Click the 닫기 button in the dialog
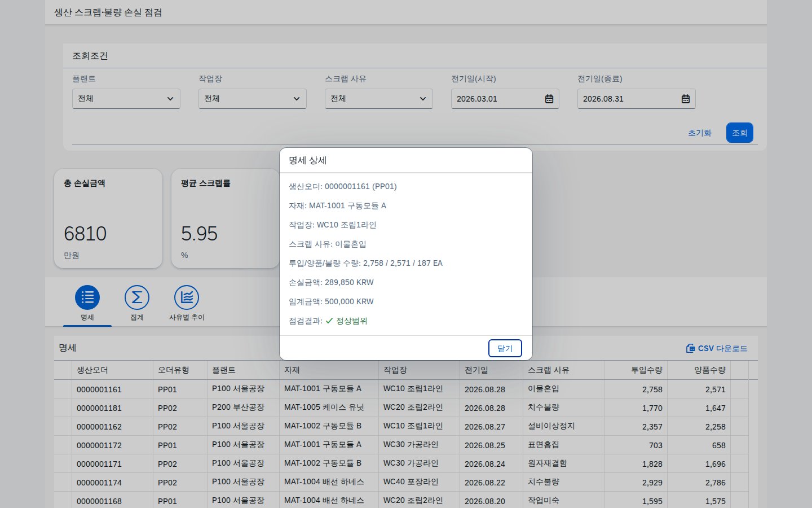The image size is (812, 508). (505, 348)
